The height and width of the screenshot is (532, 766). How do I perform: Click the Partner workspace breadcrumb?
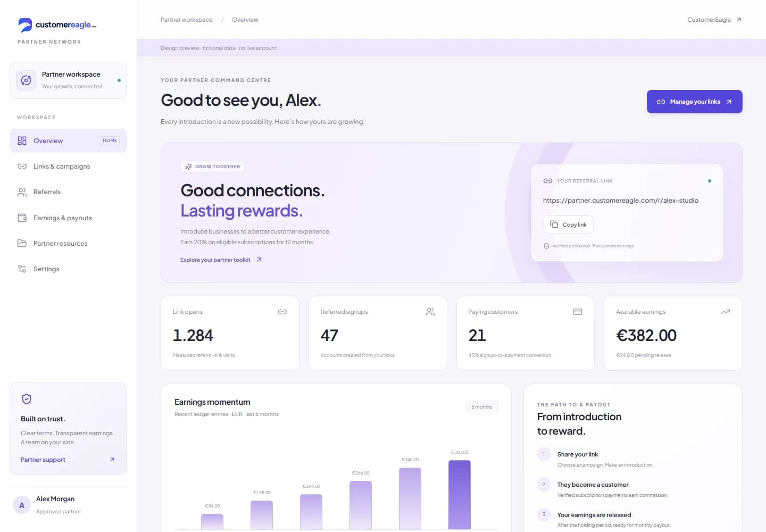187,20
